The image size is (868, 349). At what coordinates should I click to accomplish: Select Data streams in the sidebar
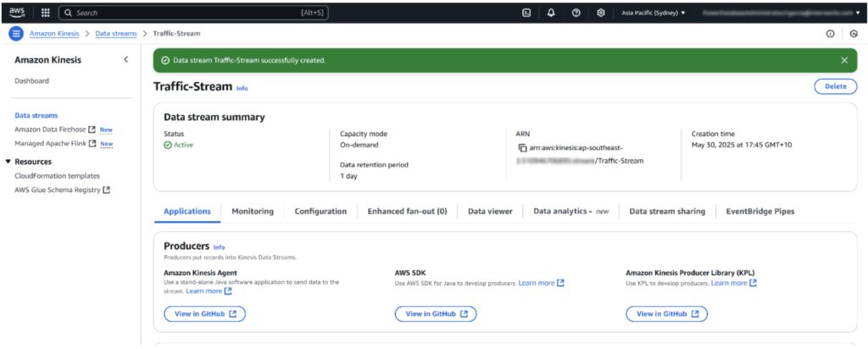tap(36, 115)
